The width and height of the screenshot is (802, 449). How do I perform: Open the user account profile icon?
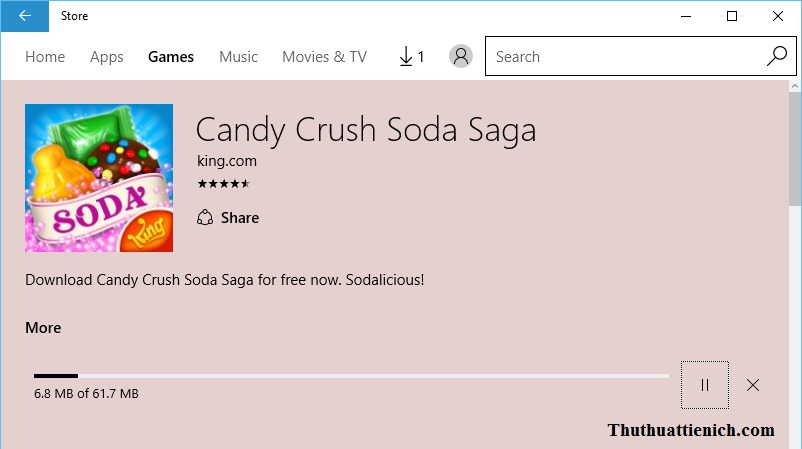(x=460, y=57)
